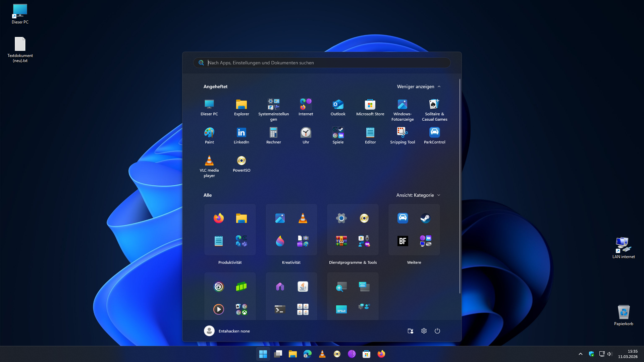Open the Internet pinned folder
The image size is (644, 362).
point(306,108)
